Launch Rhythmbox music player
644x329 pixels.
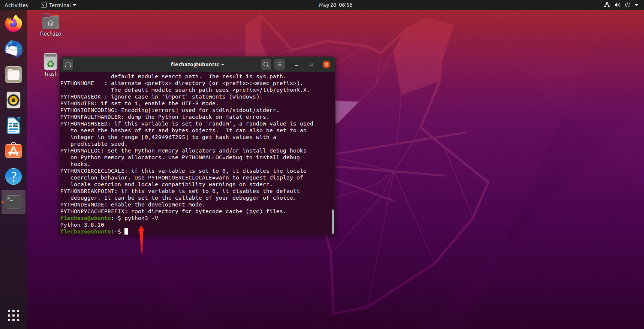pyautogui.click(x=13, y=100)
